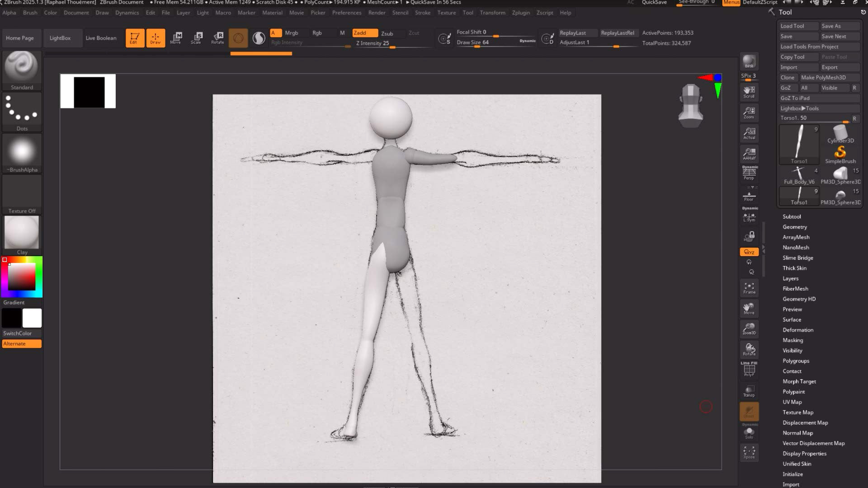Open the Zplugin menu
This screenshot has height=488, width=868.
pyautogui.click(x=520, y=13)
